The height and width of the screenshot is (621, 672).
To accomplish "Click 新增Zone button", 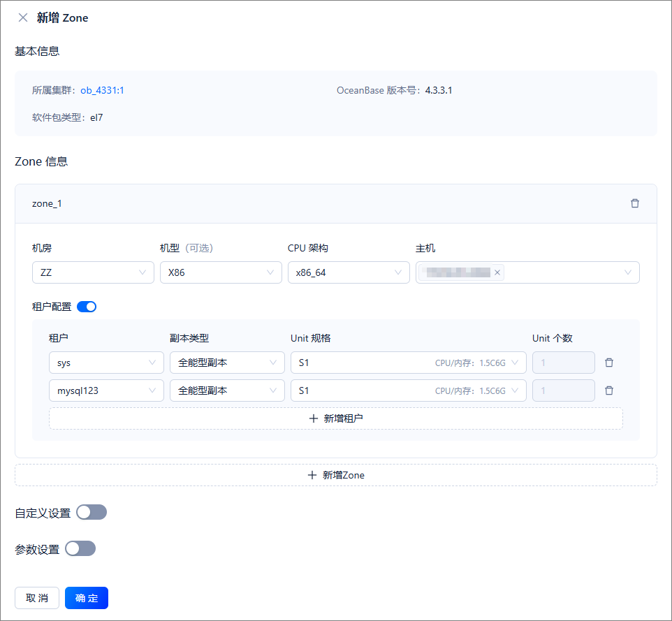I will (336, 475).
